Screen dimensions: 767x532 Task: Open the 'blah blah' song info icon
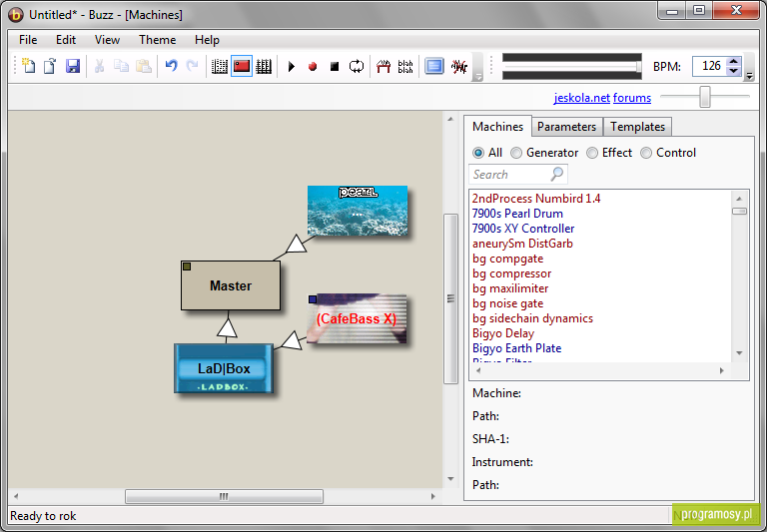[405, 66]
